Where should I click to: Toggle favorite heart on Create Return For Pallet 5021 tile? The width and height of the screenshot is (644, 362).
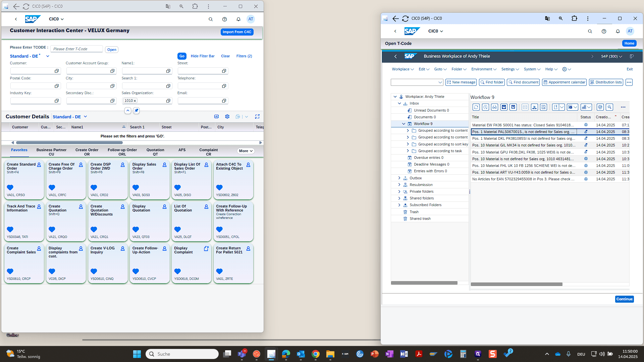[219, 271]
